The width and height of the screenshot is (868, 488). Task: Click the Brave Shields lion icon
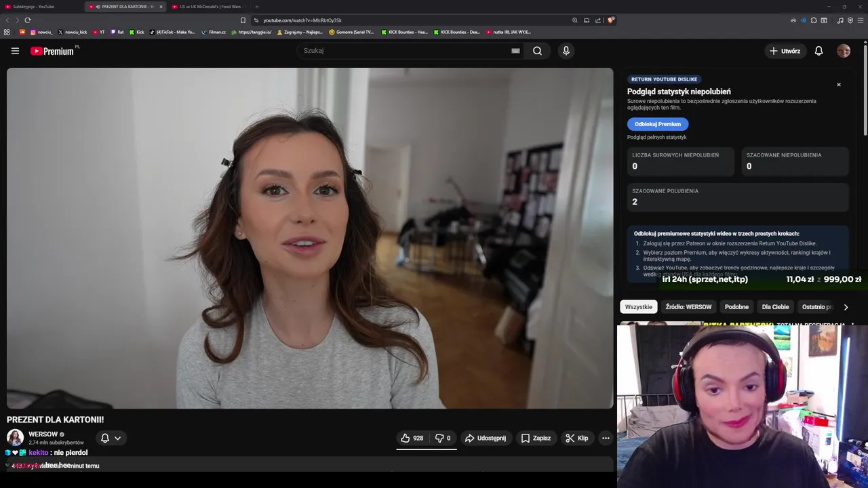point(610,20)
